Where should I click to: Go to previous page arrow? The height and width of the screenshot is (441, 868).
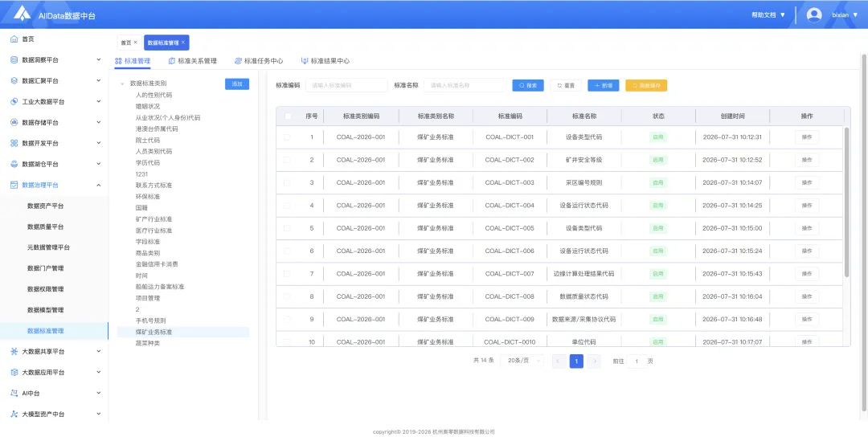coord(558,361)
